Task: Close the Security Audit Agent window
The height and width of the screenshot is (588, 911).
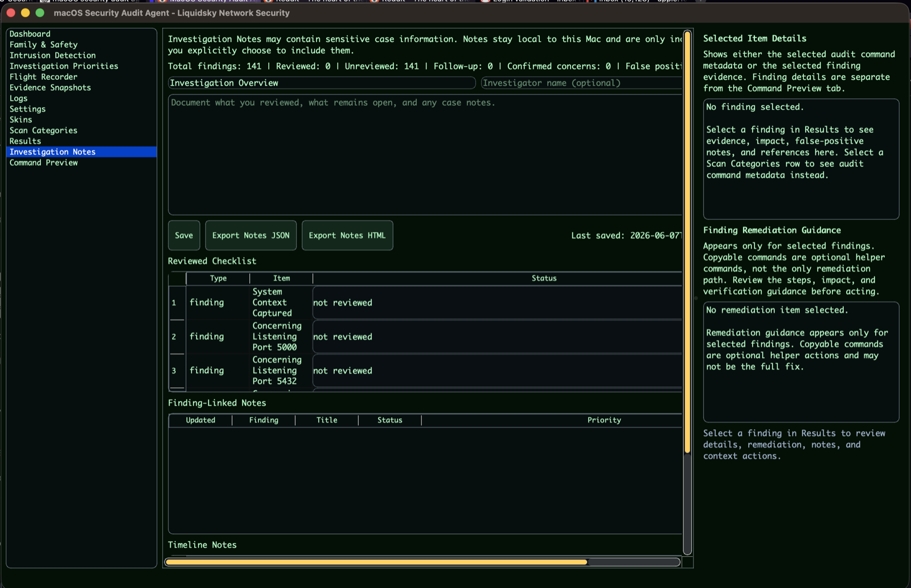Action: tap(11, 13)
